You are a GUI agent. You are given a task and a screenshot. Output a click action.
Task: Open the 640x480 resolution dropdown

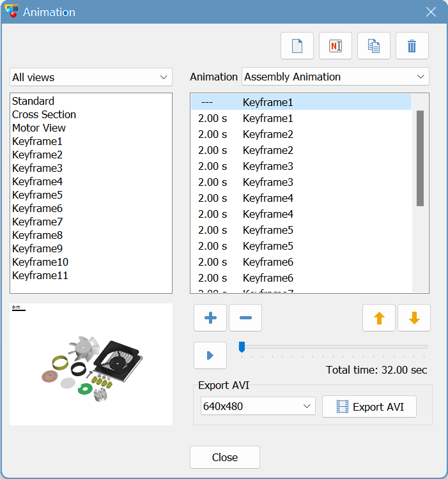pyautogui.click(x=257, y=406)
